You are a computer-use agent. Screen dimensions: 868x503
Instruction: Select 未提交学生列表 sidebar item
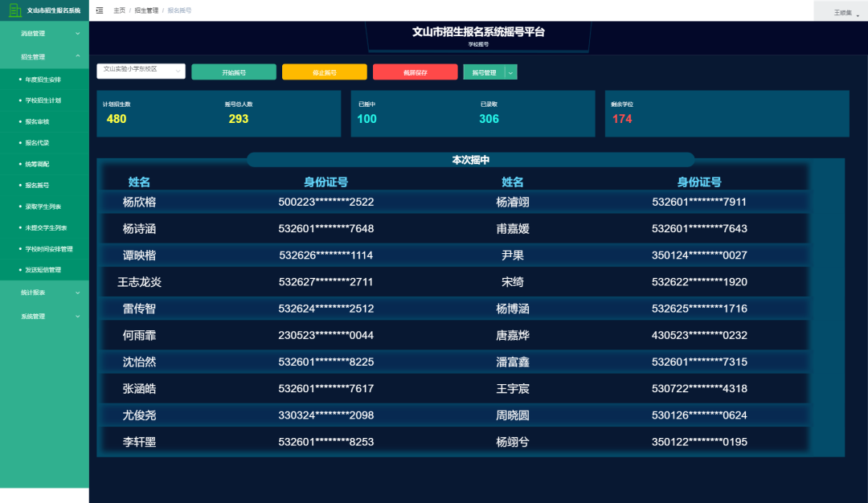43,227
